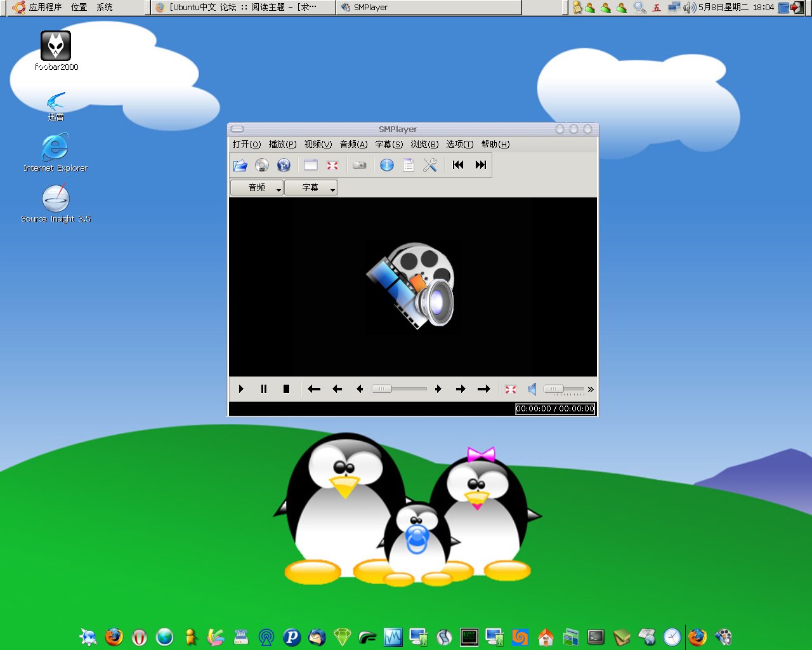Open the 浏览(B) menu

click(x=424, y=144)
